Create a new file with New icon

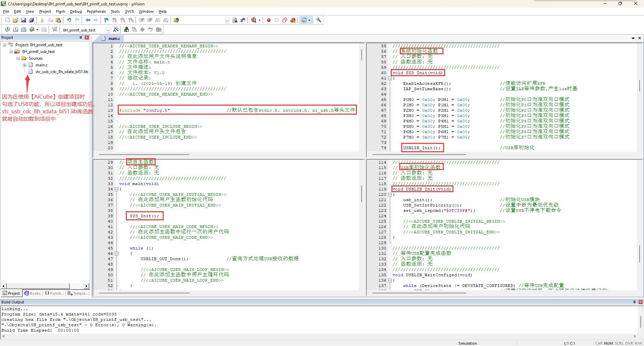[7, 20]
